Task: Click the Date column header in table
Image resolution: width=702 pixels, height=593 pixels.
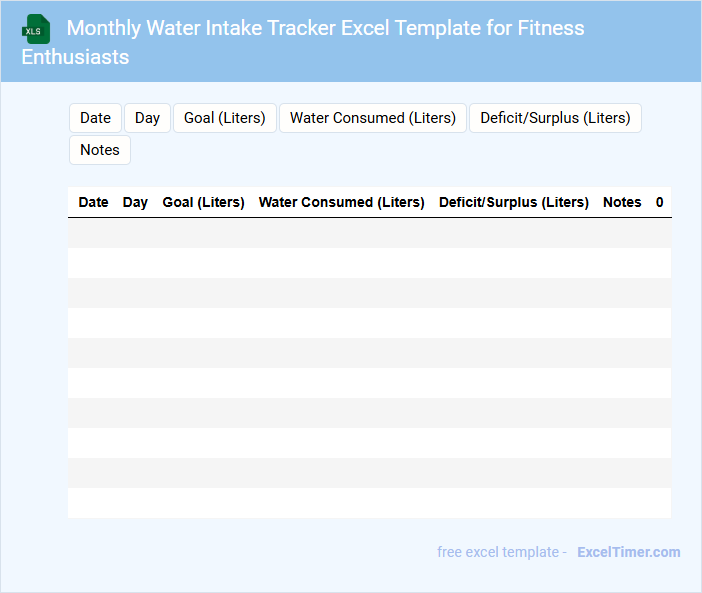Action: click(93, 202)
